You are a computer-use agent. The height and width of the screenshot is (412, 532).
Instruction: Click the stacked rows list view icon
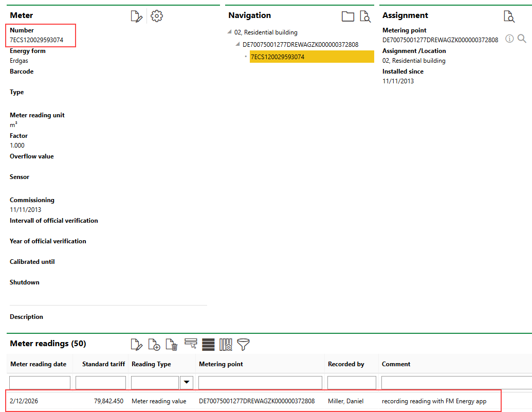click(x=208, y=345)
